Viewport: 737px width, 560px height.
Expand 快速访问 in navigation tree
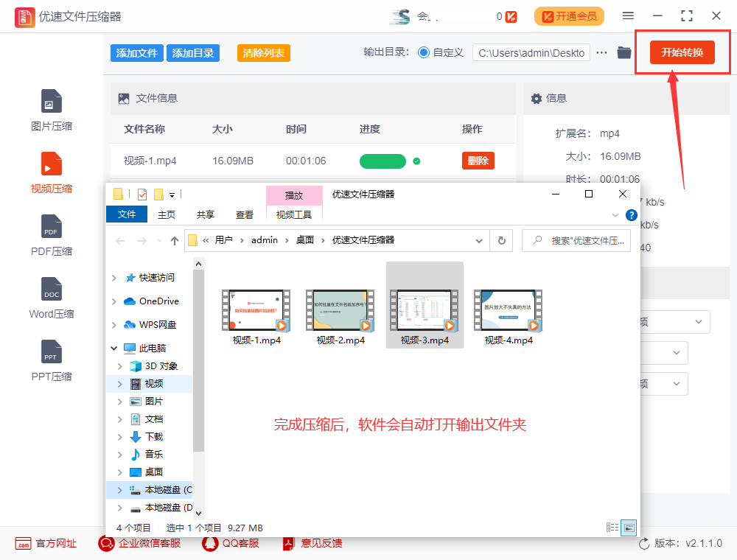tap(113, 278)
